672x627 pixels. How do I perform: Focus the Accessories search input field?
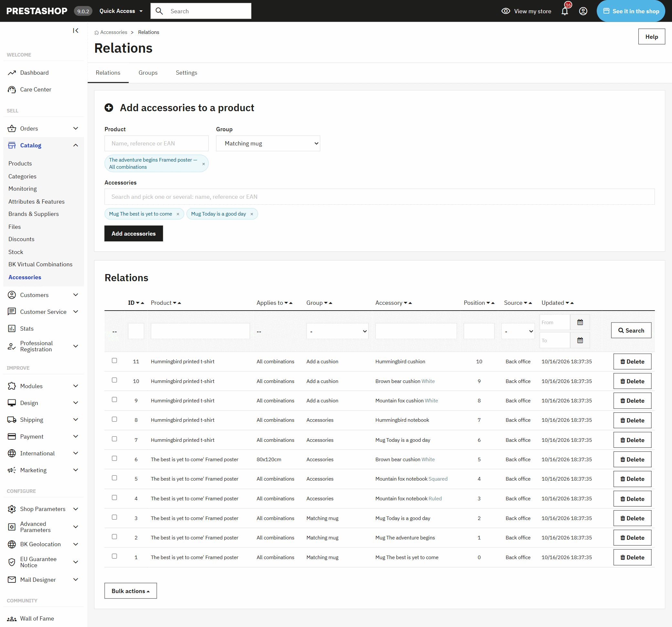[x=379, y=197]
